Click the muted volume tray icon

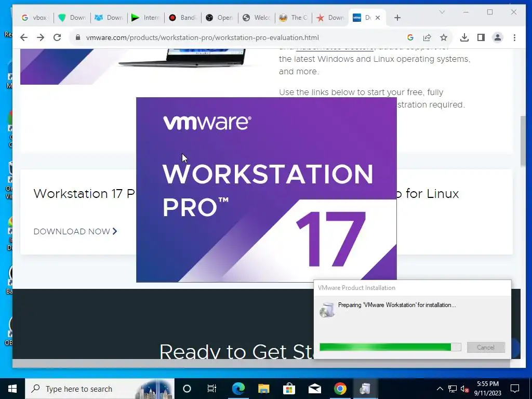coord(465,389)
